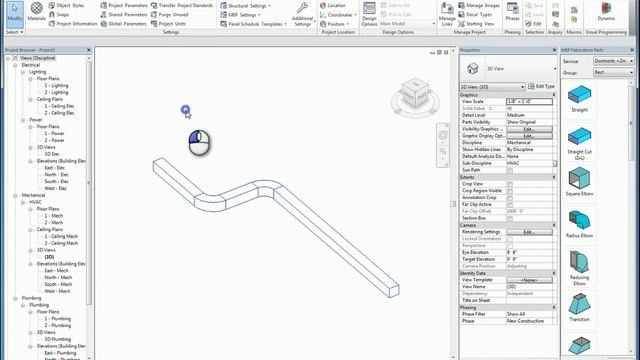
Task: Click the Edit Type button
Action: (541, 87)
